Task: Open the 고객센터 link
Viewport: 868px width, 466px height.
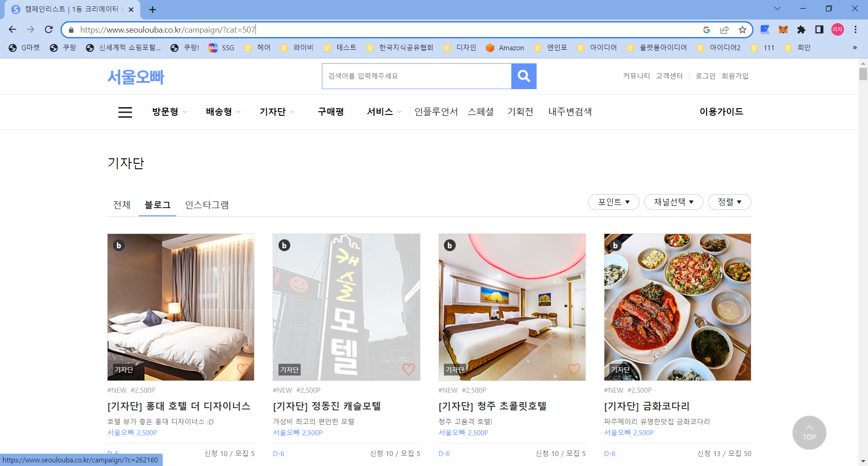Action: click(x=670, y=76)
